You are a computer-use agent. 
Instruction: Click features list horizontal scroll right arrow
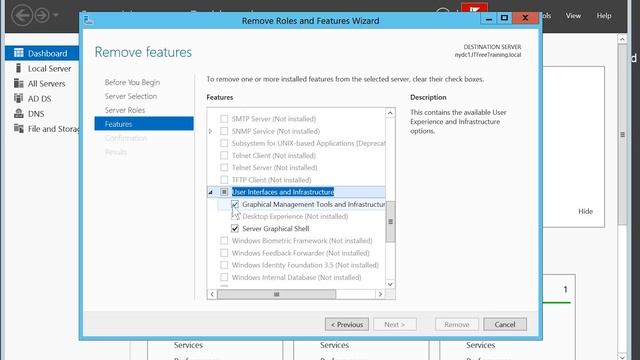tap(380, 294)
